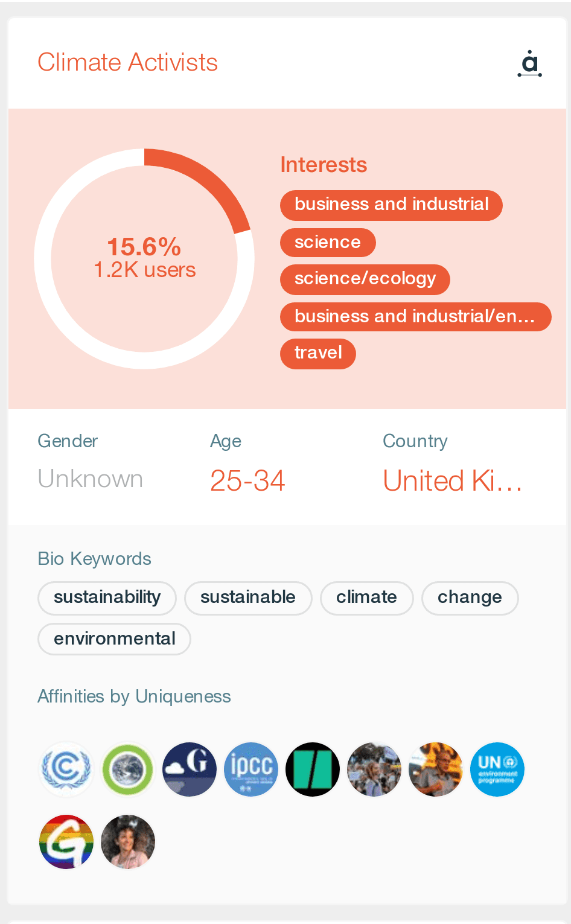Select the last affinity avatar in second row
571x924 pixels.
click(128, 842)
